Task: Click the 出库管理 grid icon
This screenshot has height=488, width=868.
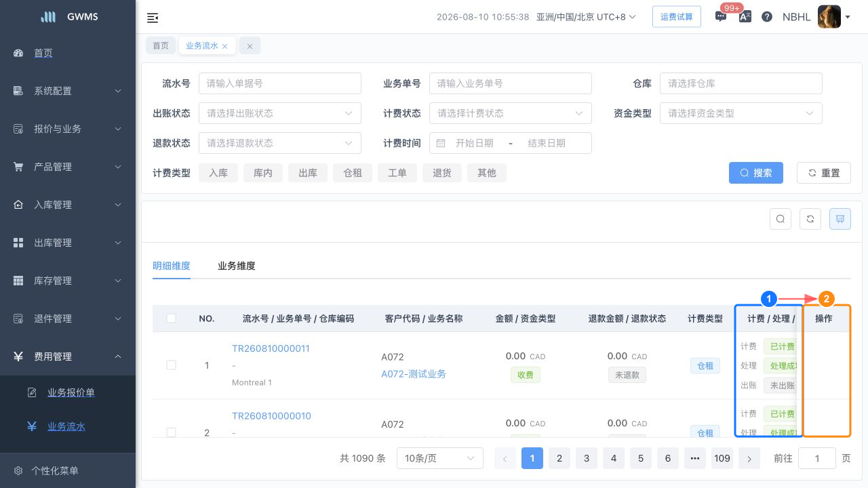Action: [18, 243]
